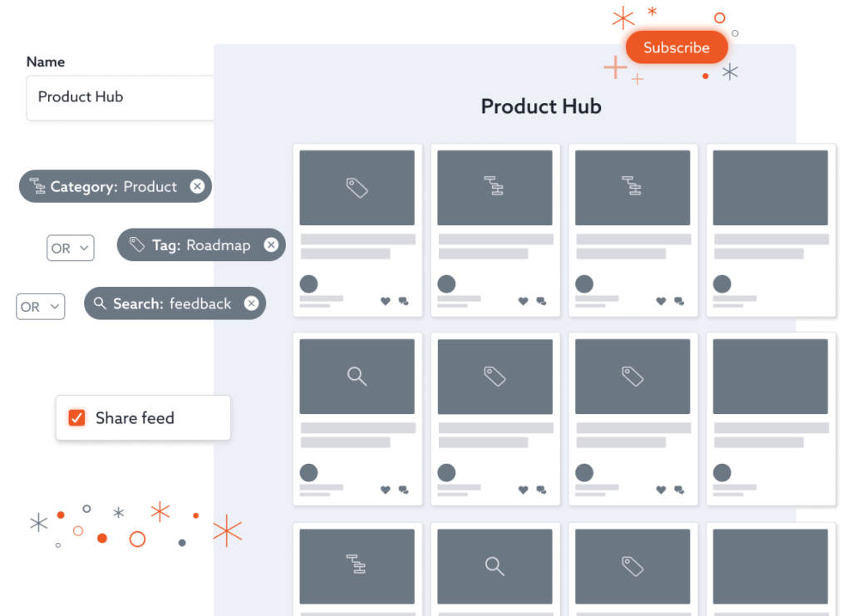
Task: Remove the Tag: Roadmap filter
Action: [x=271, y=244]
